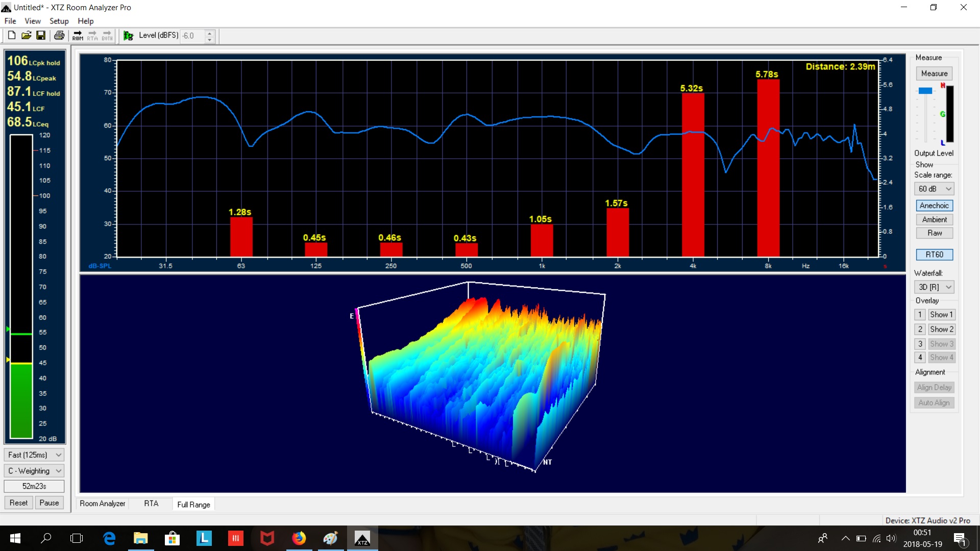980x551 pixels.
Task: Toggle Show 1 overlay visibility
Action: (x=940, y=314)
